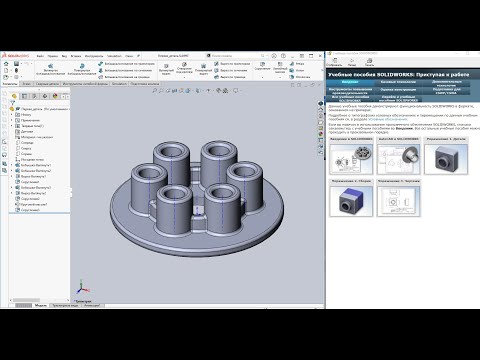Image resolution: width=480 pixels, height=360 pixels.
Task: Click the Search commands field
Action: pyautogui.click(x=235, y=56)
